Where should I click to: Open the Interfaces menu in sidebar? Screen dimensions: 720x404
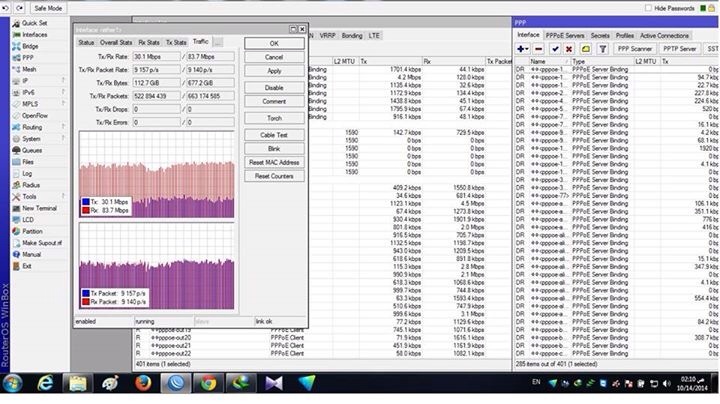click(30, 34)
